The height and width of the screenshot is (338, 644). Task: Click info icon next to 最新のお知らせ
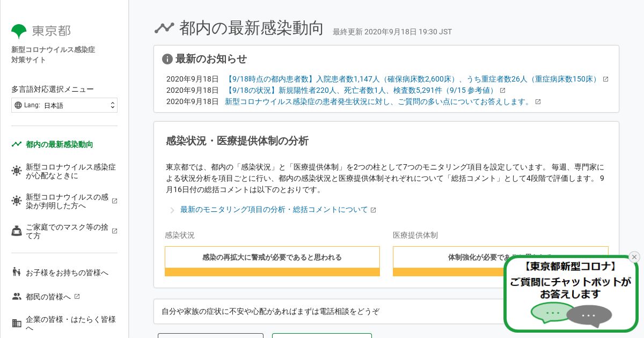(167, 59)
